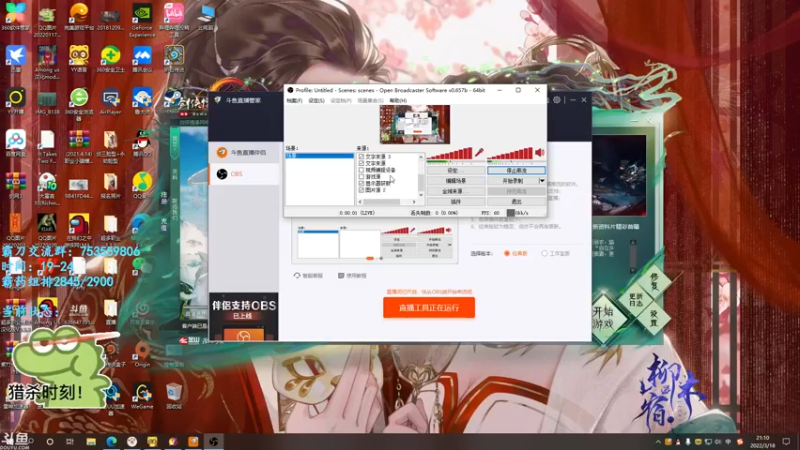Image resolution: width=800 pixels, height=450 pixels.
Task: Adjust desktop audio volume bar in OBS
Action: [510, 154]
